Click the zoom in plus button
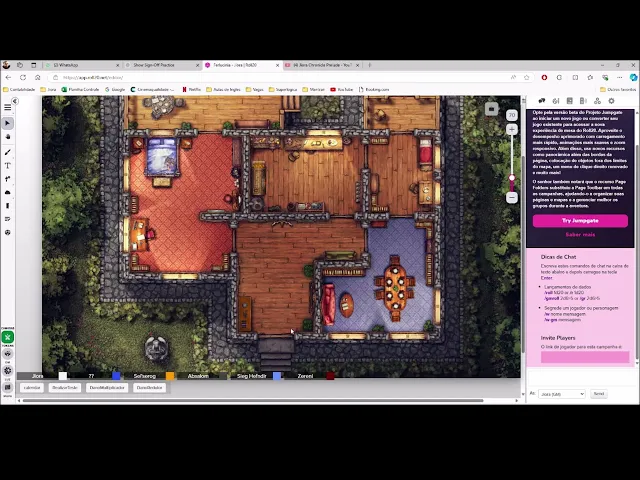Image resolution: width=640 pixels, height=480 pixels. pos(511,130)
